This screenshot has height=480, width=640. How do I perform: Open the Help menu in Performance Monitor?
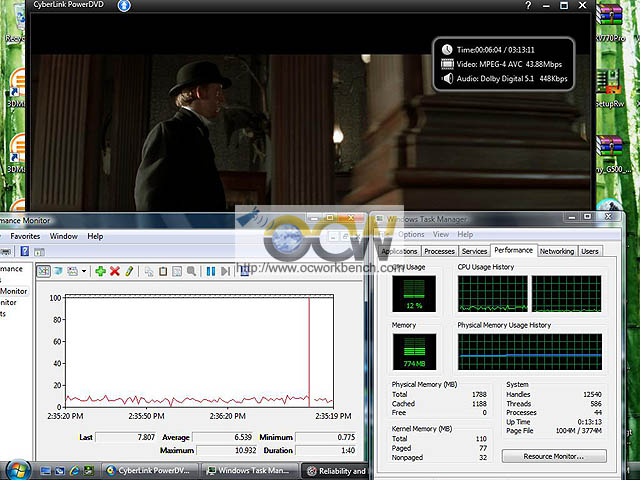click(95, 236)
